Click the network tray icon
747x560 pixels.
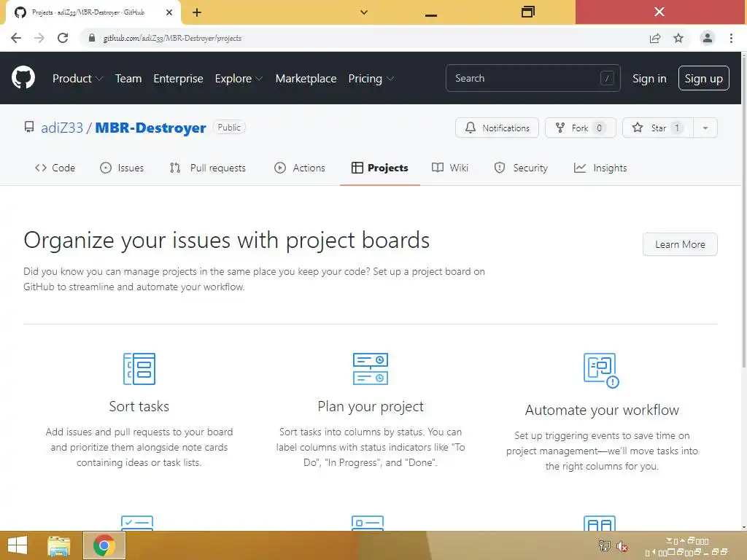(605, 546)
